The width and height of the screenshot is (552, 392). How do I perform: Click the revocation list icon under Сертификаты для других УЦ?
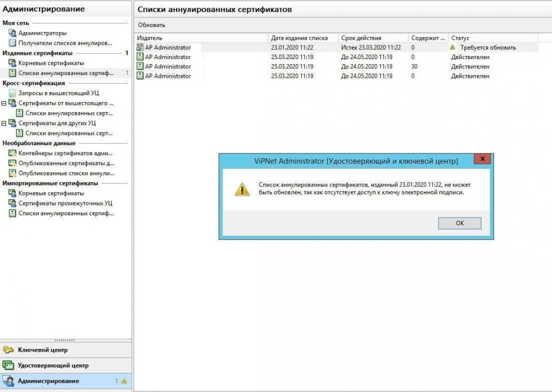pos(20,133)
